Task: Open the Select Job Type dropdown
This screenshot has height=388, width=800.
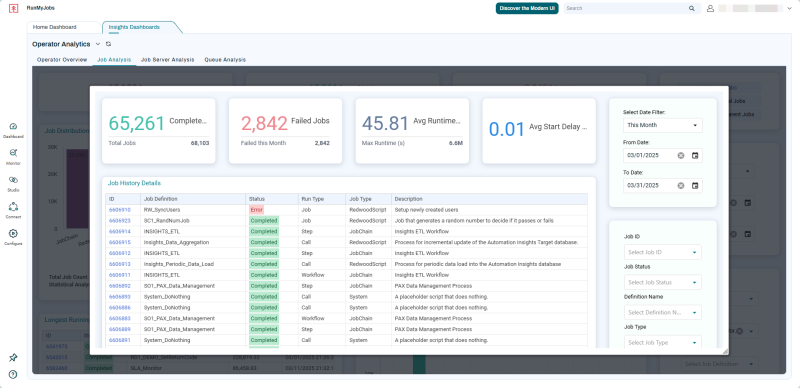Action: 662,343
